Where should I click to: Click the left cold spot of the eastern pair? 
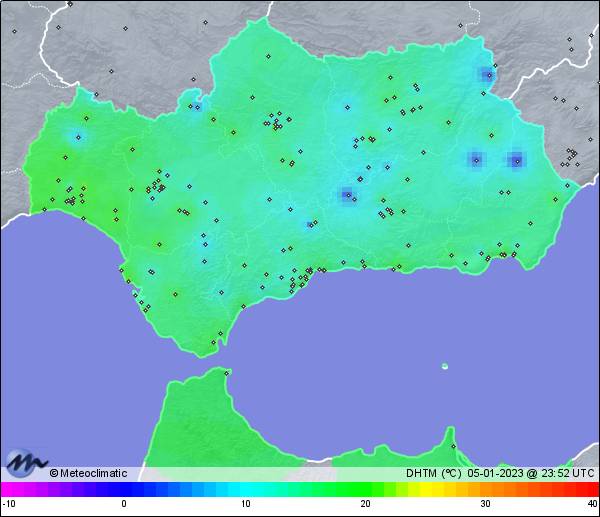475,159
